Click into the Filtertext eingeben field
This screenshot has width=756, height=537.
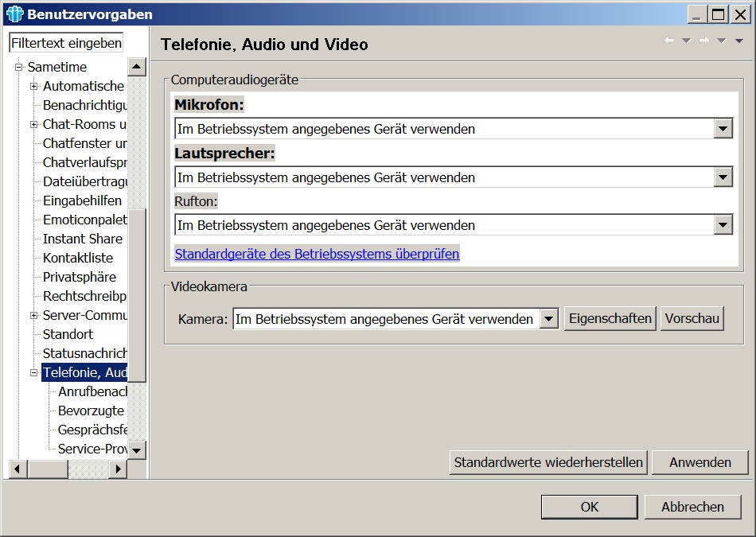click(67, 43)
